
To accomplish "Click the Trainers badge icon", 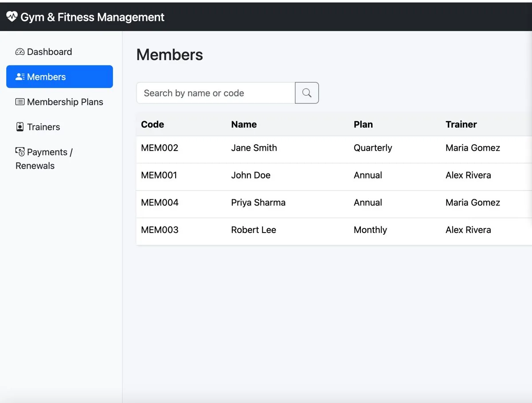I will 20,127.
